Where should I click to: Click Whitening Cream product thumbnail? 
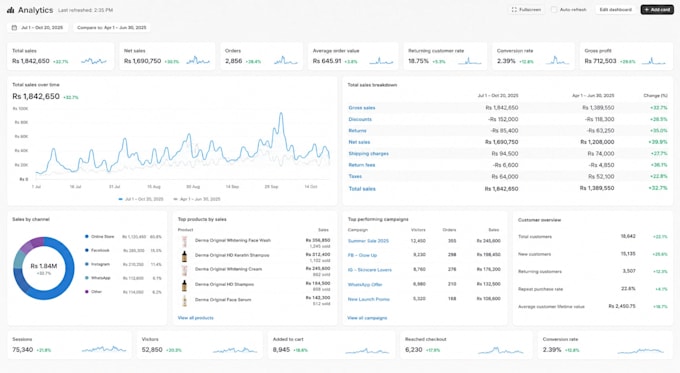tap(184, 270)
